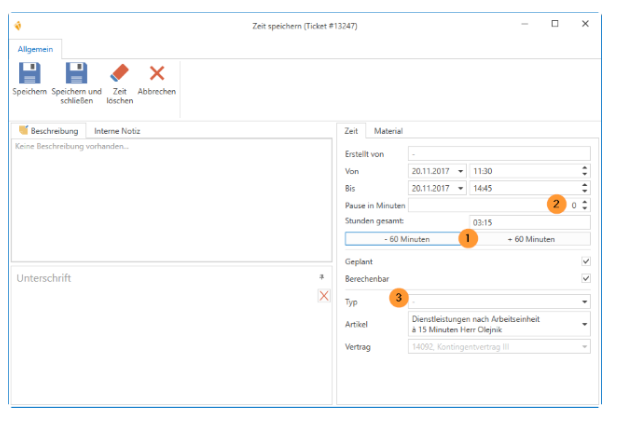The image size is (620, 431).
Task: Click the app logo in title bar
Action: click(x=17, y=24)
